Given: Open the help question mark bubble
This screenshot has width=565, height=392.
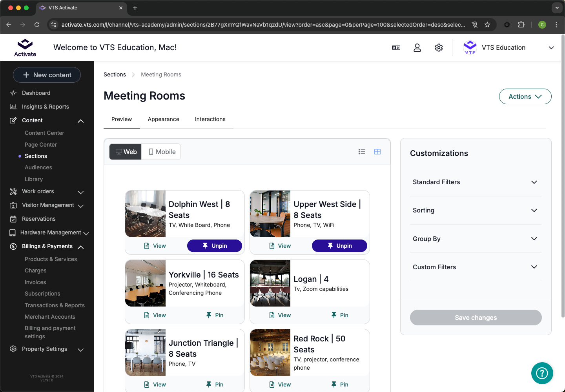Looking at the screenshot, I should click(x=542, y=373).
